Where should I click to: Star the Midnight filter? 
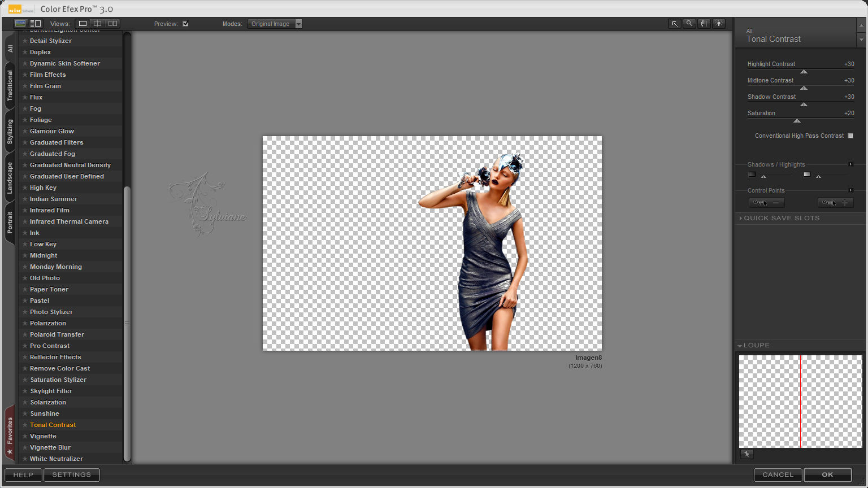[x=25, y=255]
